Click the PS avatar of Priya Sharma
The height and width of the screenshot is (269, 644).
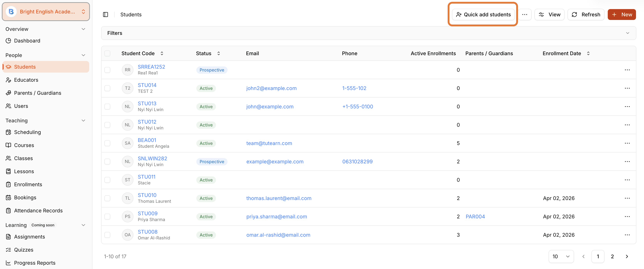[127, 216]
